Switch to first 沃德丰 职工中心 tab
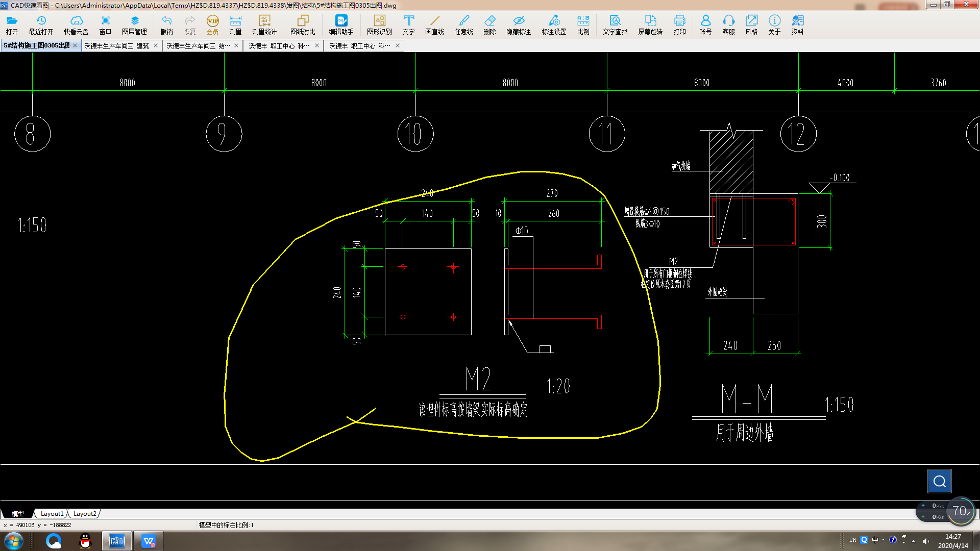Image resolution: width=980 pixels, height=551 pixels. click(x=279, y=45)
